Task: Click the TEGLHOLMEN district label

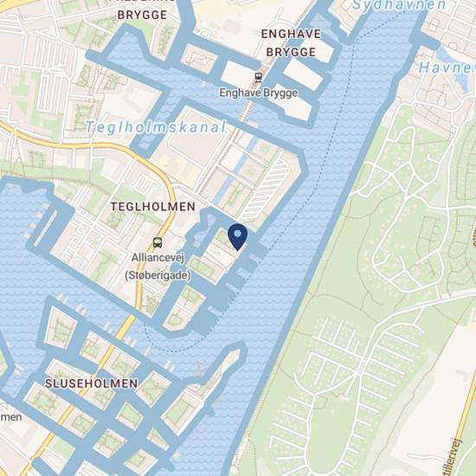Action: point(153,207)
